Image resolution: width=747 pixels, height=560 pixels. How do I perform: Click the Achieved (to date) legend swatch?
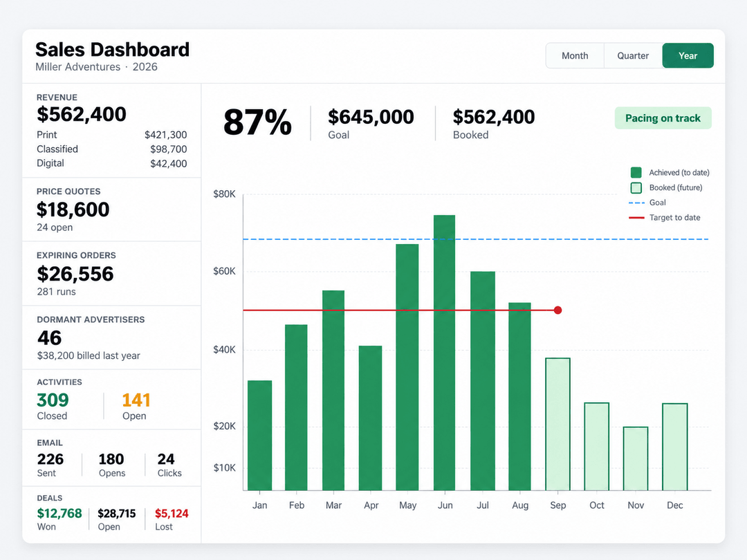636,172
